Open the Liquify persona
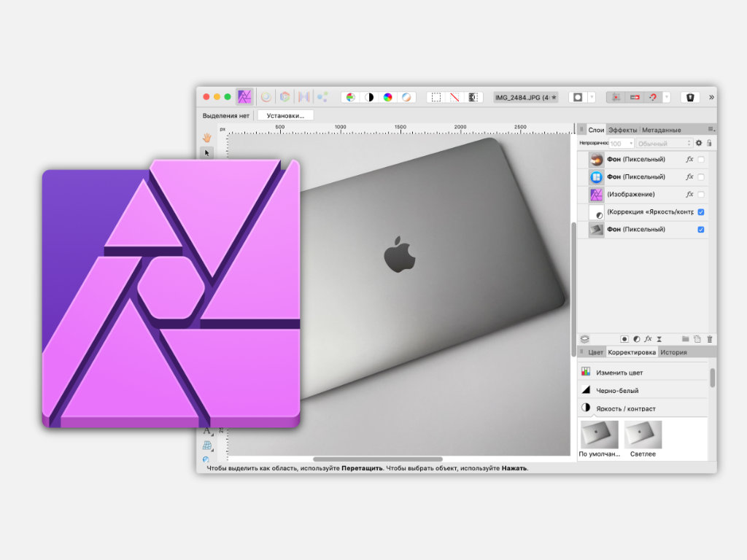Image resolution: width=747 pixels, height=560 pixels. (x=266, y=97)
